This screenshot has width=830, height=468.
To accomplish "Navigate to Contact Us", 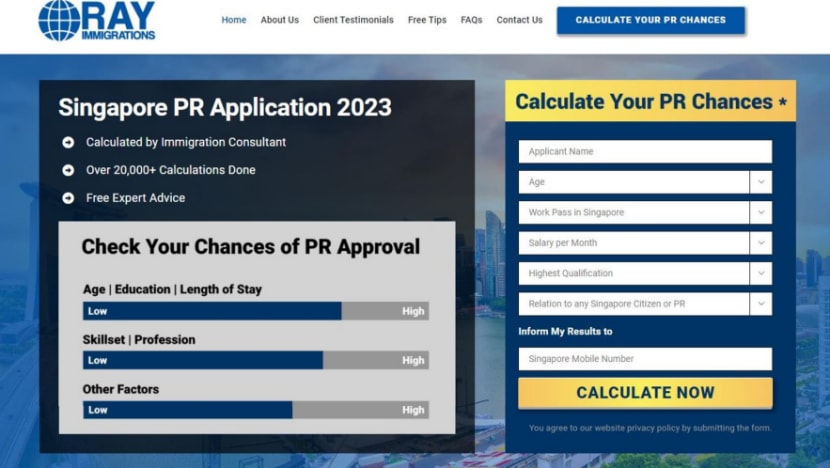I will [519, 20].
